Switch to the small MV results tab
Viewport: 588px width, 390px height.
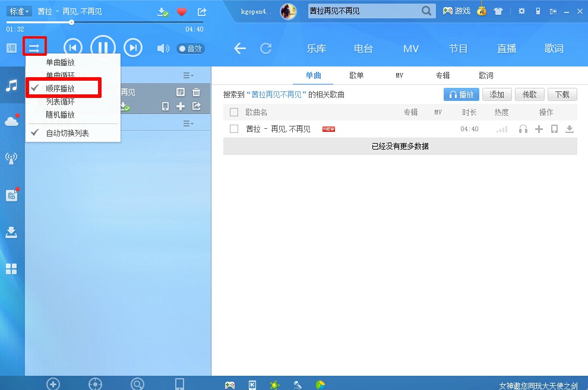[399, 75]
